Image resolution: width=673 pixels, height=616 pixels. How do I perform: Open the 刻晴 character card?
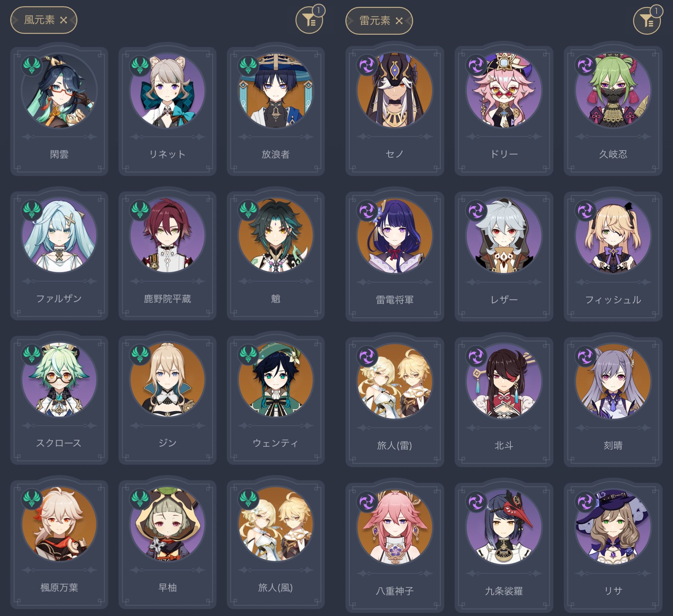(613, 402)
